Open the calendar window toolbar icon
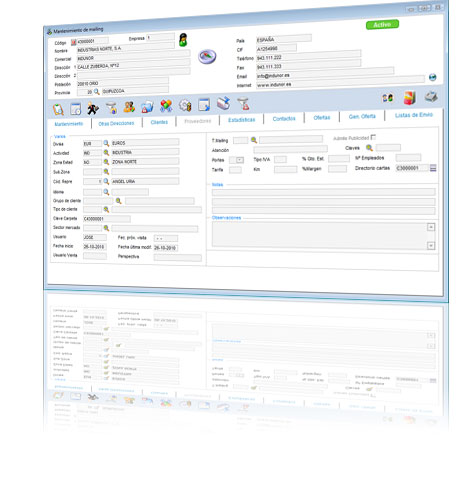Screen dimensions: 475x480 click(76, 109)
